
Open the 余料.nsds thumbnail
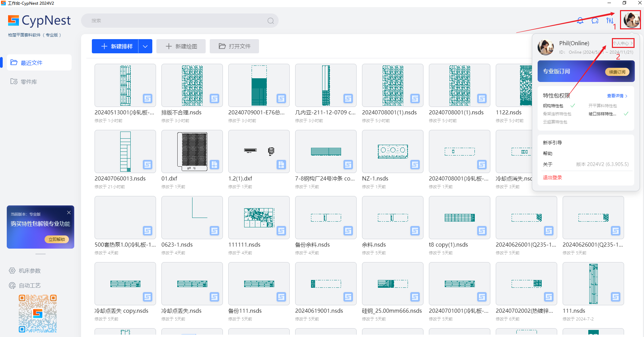pyautogui.click(x=393, y=218)
